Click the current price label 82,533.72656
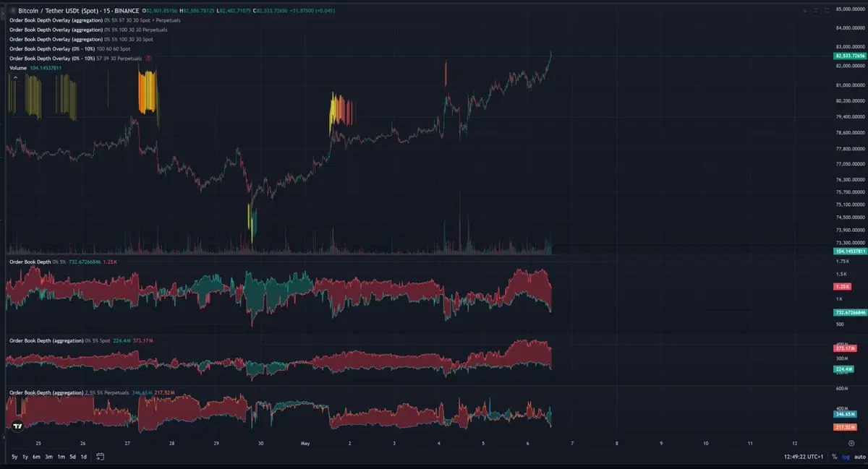 [x=850, y=56]
